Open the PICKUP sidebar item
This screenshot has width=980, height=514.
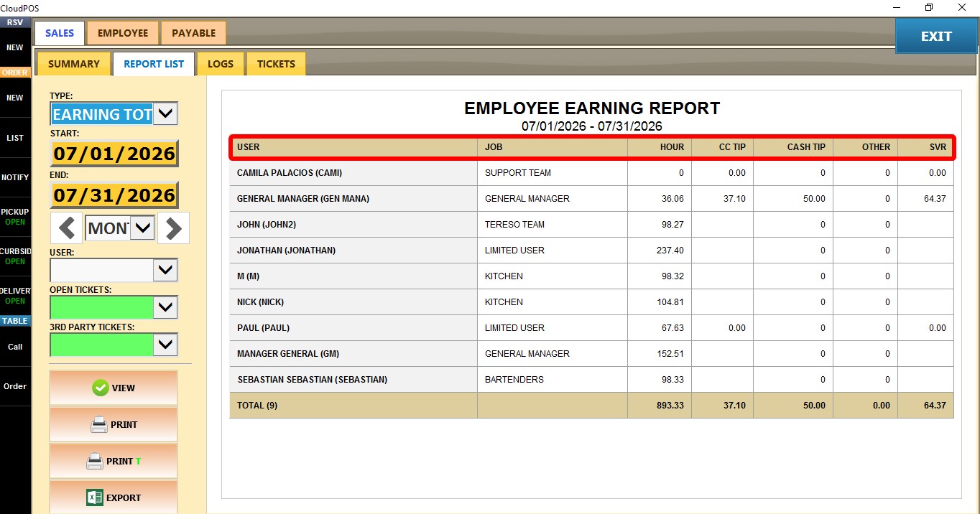coord(15,217)
